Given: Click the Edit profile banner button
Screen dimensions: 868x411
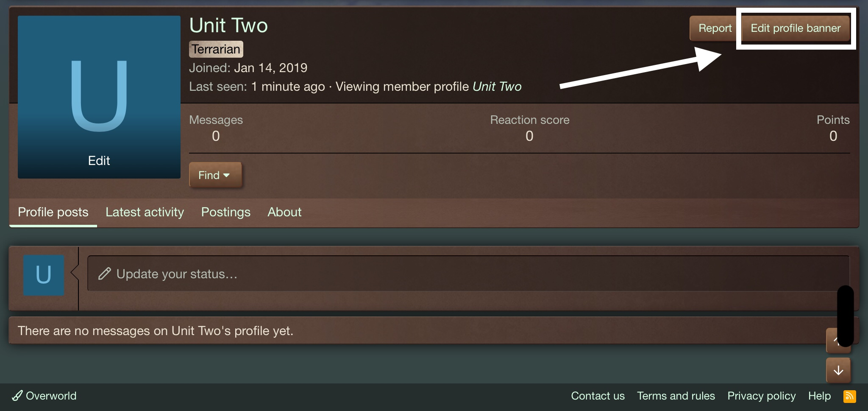Looking at the screenshot, I should point(796,28).
